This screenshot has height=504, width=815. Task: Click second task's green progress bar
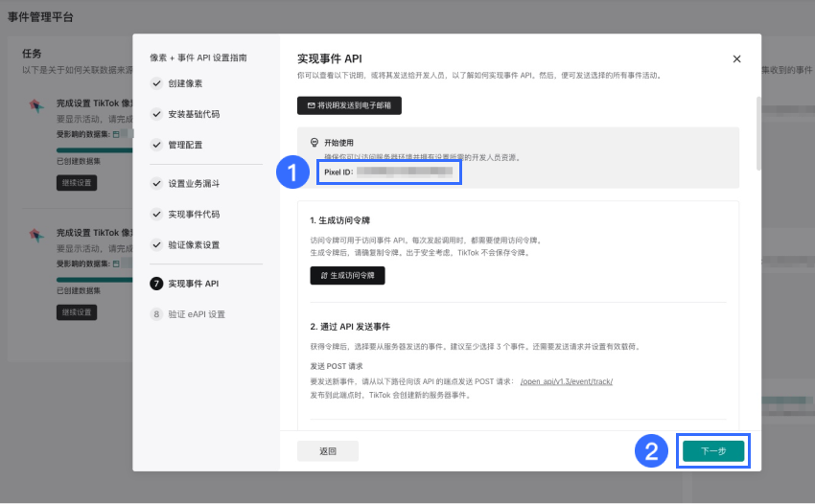pyautogui.click(x=94, y=280)
